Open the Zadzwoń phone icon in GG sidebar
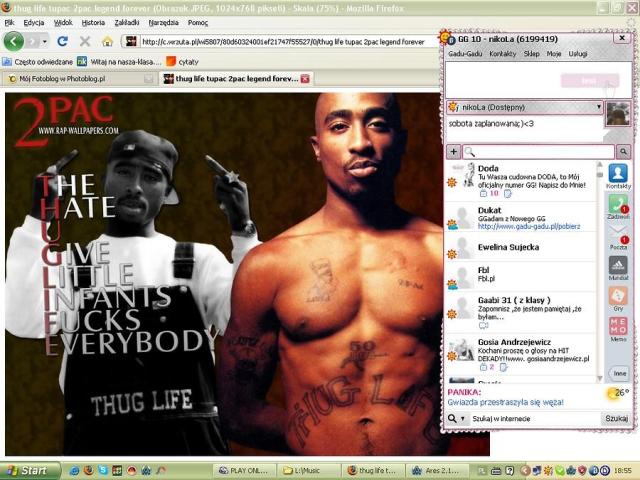Screen dimensions: 640x480 (x=618, y=207)
